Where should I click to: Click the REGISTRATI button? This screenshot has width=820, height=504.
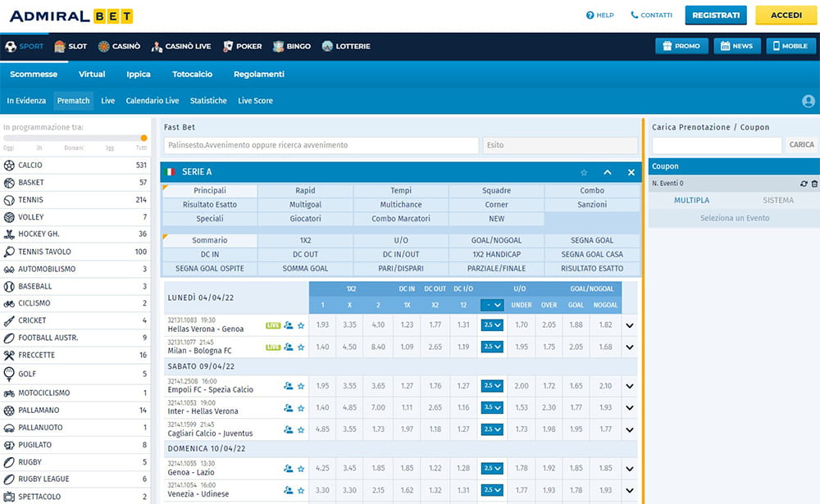715,15
